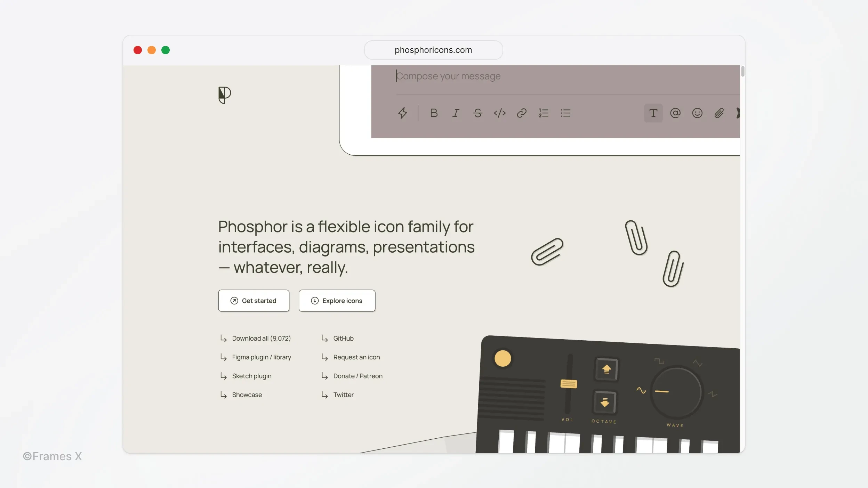The image size is (868, 488).
Task: Click the emoji picker icon
Action: click(x=697, y=113)
